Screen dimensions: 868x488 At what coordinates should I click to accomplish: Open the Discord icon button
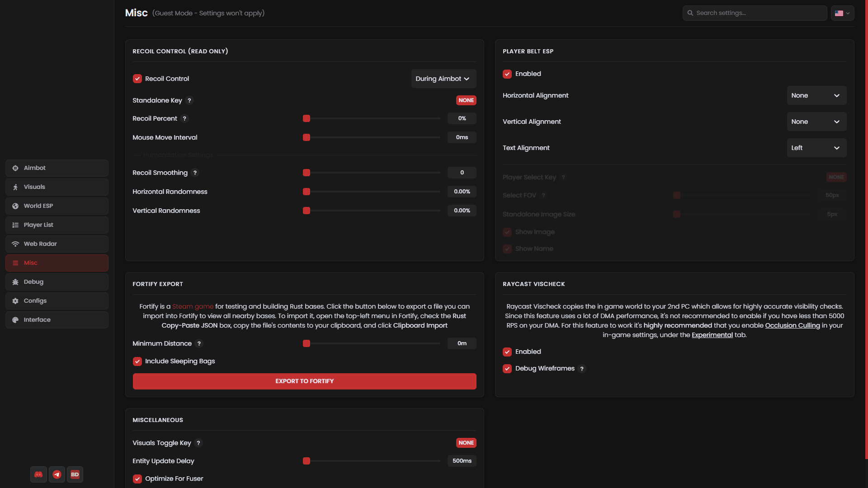(38, 474)
